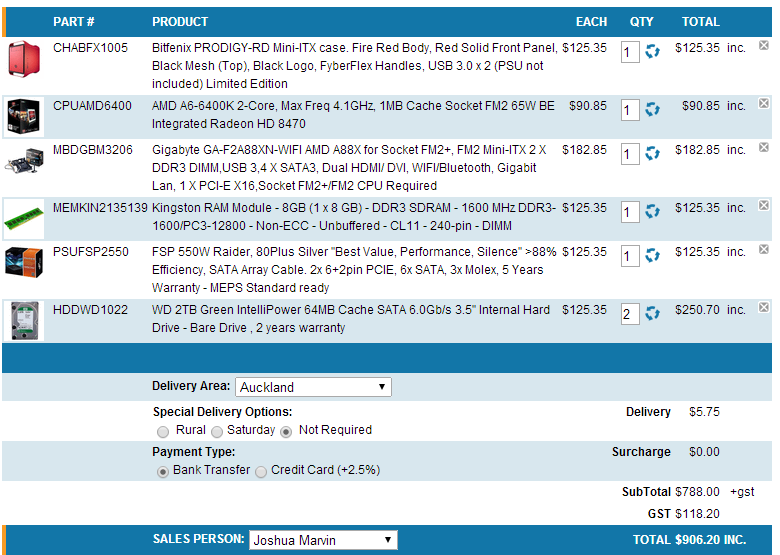Click the PRODUCT column header
Image resolution: width=780 pixels, height=555 pixels.
tap(180, 22)
